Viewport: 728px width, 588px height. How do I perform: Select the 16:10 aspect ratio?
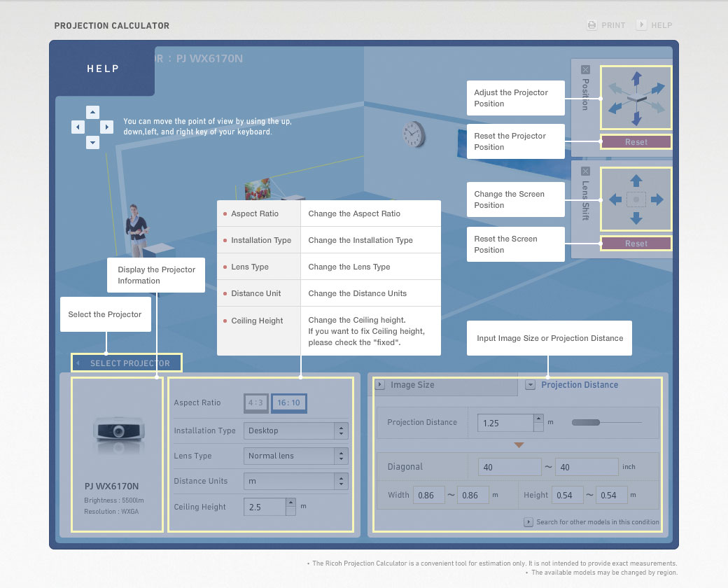[288, 403]
